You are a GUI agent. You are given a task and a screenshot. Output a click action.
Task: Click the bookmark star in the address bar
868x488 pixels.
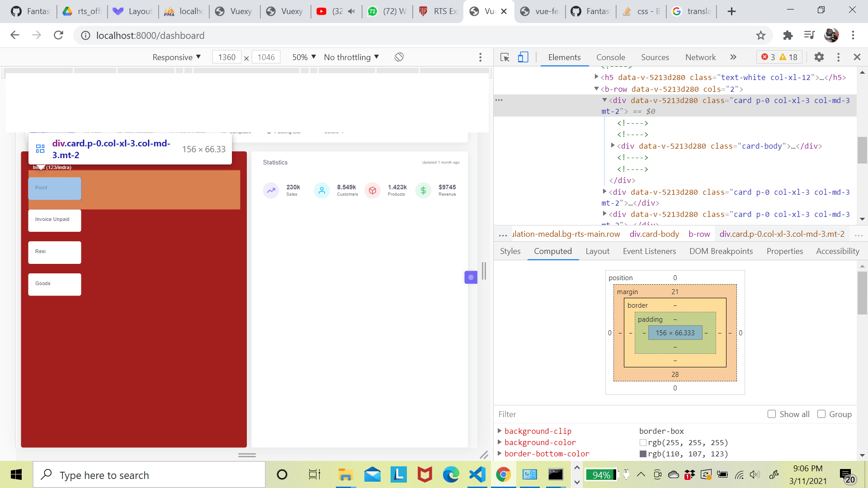(x=760, y=35)
